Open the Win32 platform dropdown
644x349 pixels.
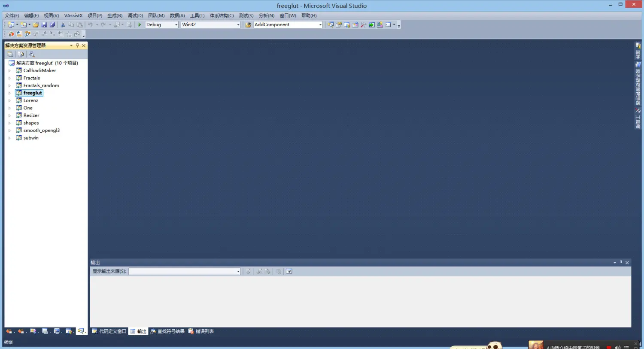pyautogui.click(x=238, y=25)
